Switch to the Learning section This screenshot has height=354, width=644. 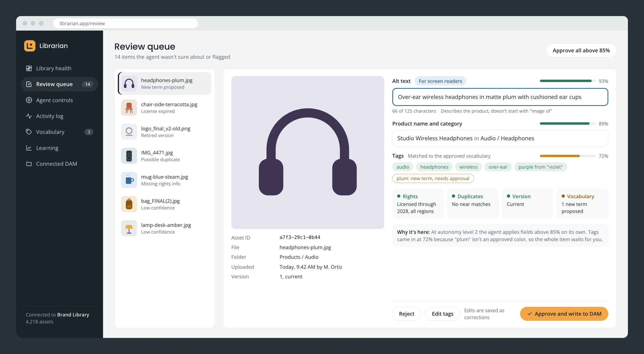tap(60, 148)
